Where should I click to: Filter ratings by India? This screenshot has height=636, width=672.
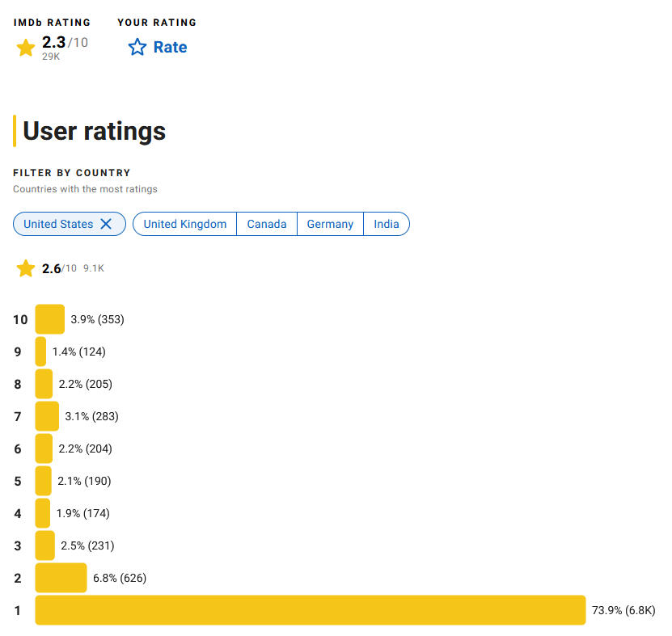[x=387, y=224]
